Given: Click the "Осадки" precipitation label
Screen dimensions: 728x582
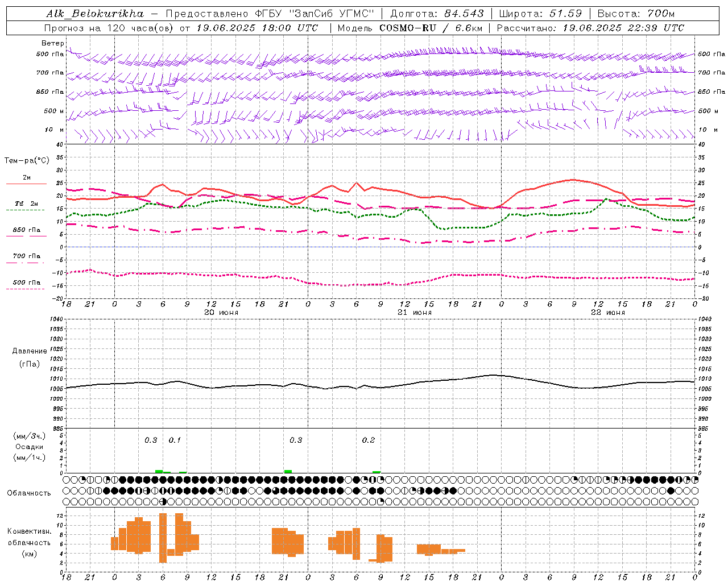Looking at the screenshot, I should pyautogui.click(x=30, y=447).
